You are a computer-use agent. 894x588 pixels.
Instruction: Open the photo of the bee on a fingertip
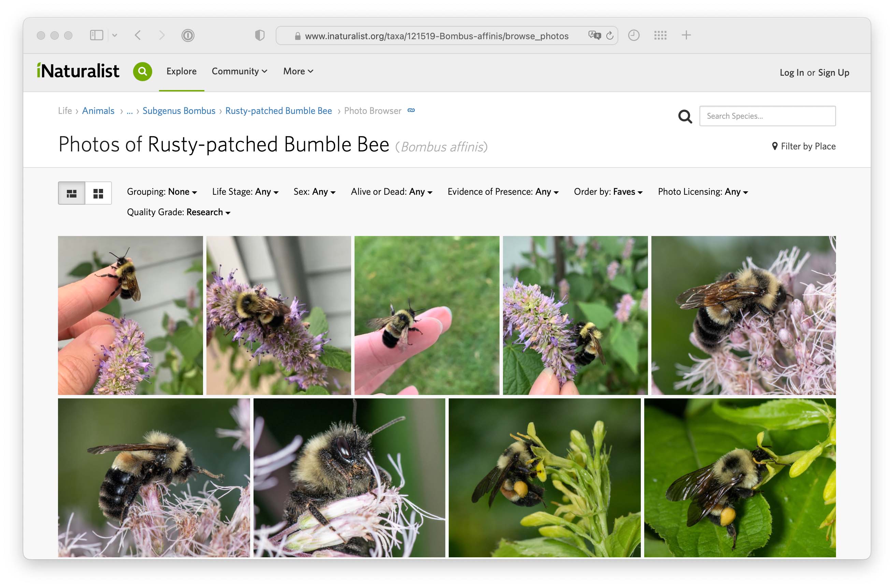[426, 315]
